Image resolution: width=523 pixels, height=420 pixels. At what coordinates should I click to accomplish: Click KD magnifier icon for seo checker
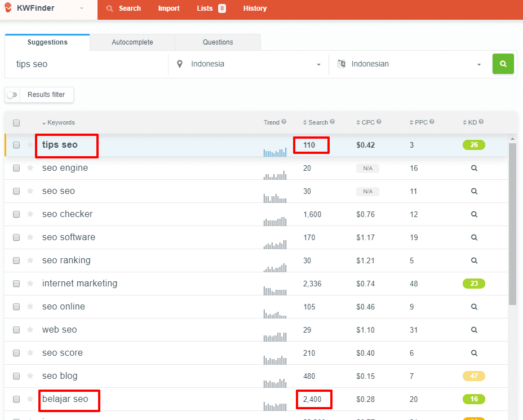click(474, 214)
